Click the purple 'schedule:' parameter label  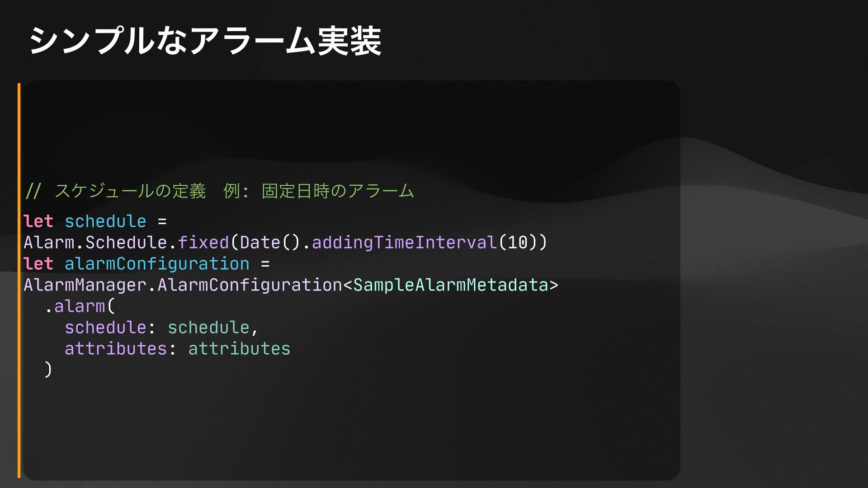pyautogui.click(x=110, y=328)
